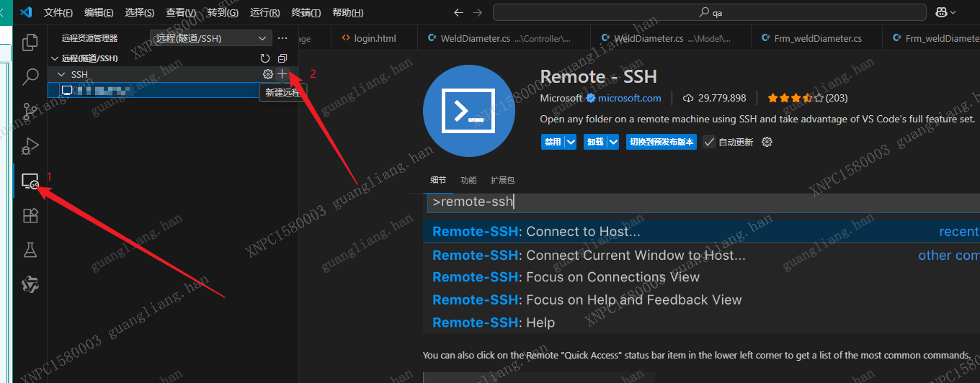The image size is (980, 383).
Task: Click the Microsoft publisher name
Action: [561, 98]
